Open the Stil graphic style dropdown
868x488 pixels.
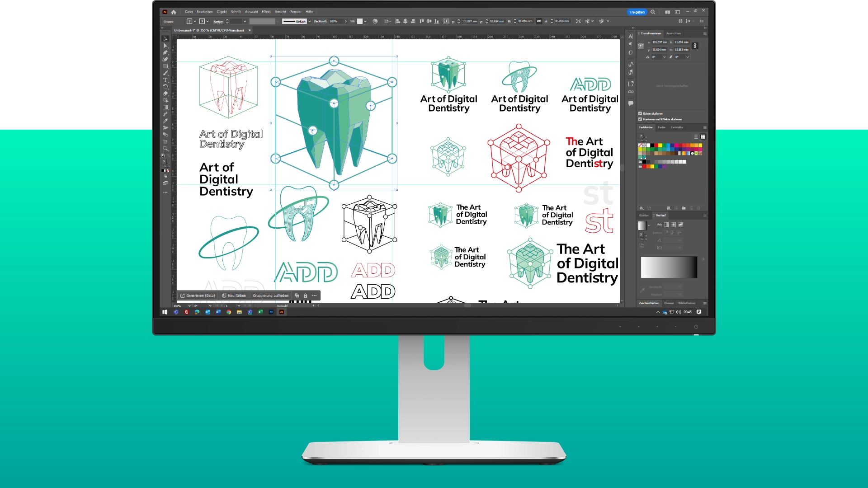(365, 21)
